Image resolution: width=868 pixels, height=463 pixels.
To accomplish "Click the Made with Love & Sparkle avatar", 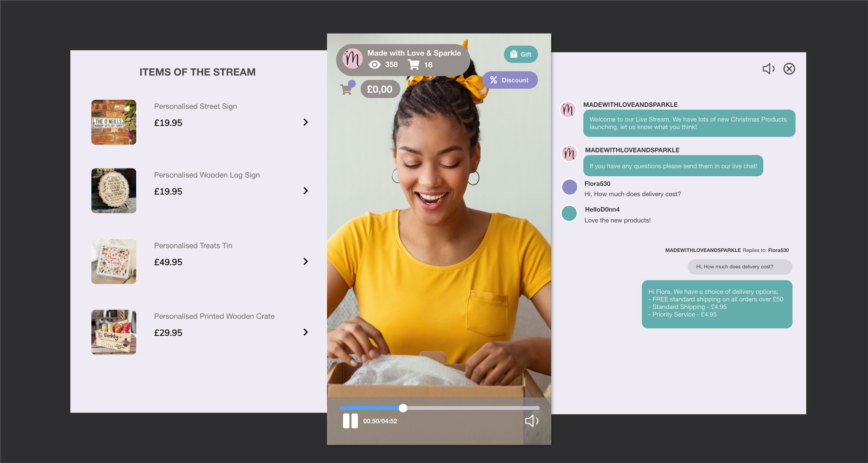I will 352,59.
